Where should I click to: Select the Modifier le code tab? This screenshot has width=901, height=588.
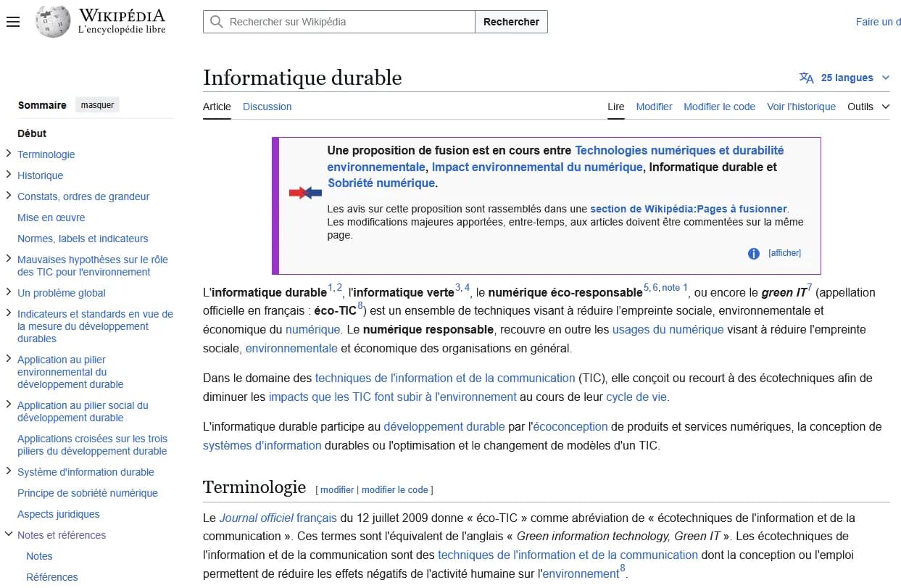click(719, 107)
